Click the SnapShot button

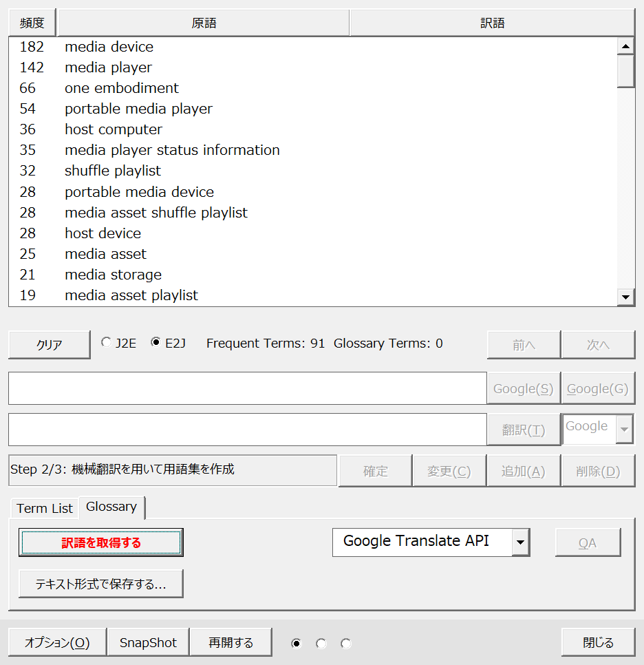[149, 642]
